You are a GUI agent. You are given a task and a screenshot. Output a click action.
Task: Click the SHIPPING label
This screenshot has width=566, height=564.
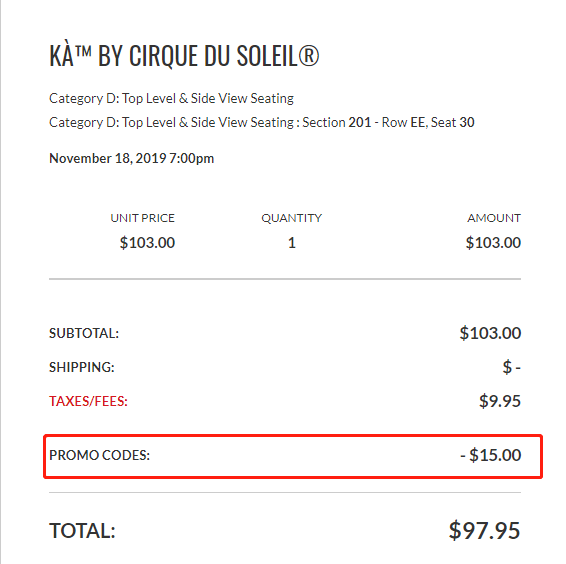pyautogui.click(x=82, y=367)
